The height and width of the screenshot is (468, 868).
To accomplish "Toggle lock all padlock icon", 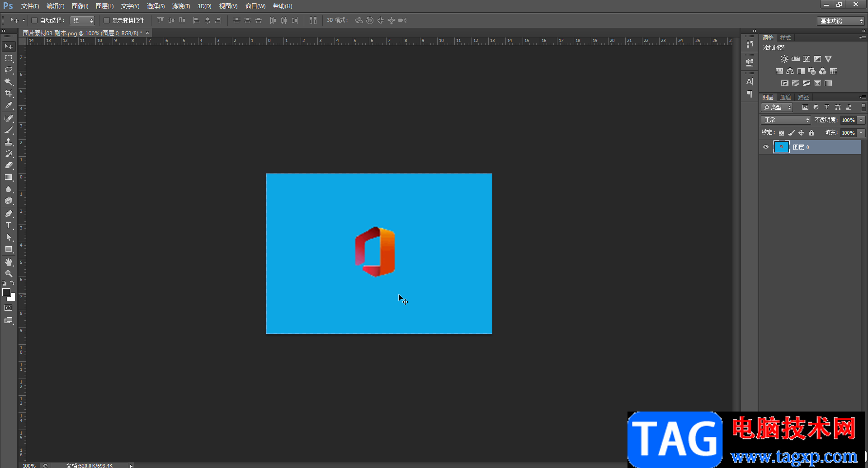I will pyautogui.click(x=811, y=133).
